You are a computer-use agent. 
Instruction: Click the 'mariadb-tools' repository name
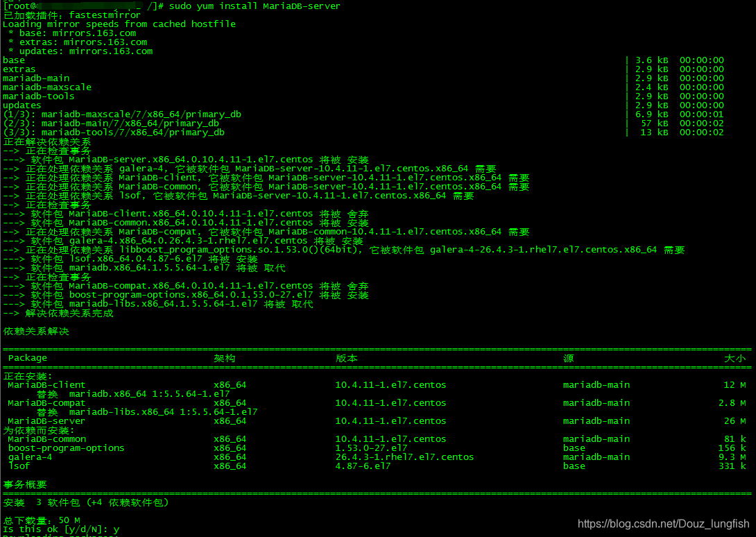[x=39, y=96]
